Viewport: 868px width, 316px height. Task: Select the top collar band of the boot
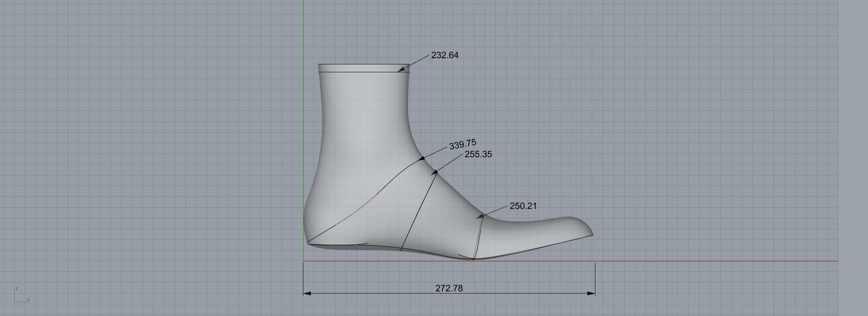point(363,68)
